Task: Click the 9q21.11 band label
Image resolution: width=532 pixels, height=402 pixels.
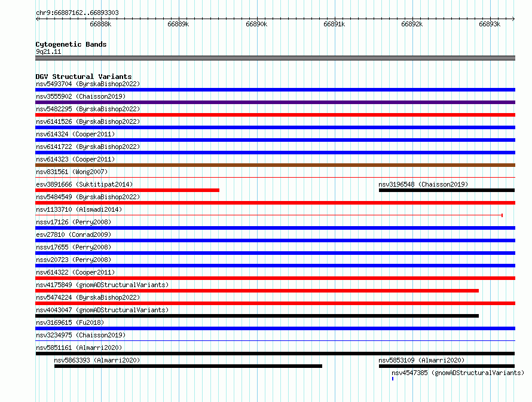Action: tap(48, 51)
